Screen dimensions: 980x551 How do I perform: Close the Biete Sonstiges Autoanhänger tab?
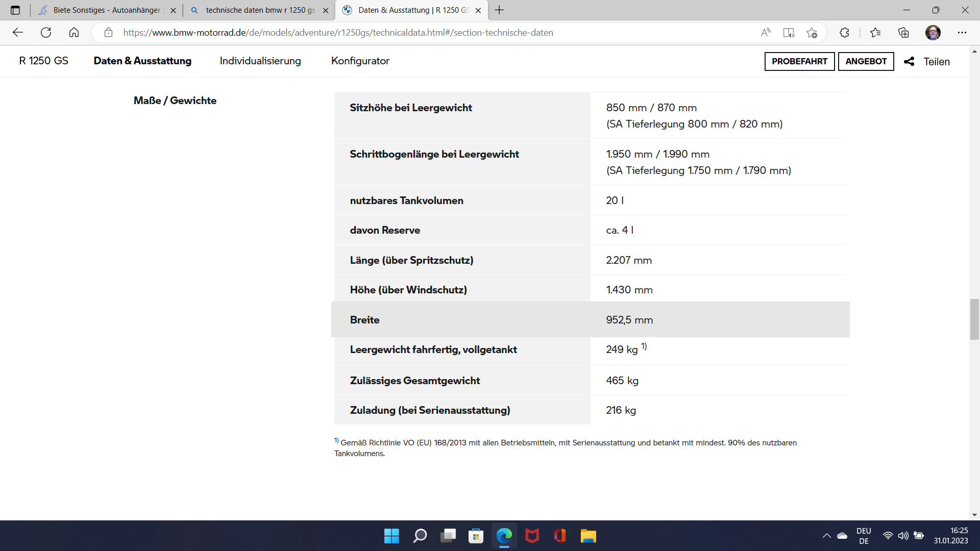[173, 10]
